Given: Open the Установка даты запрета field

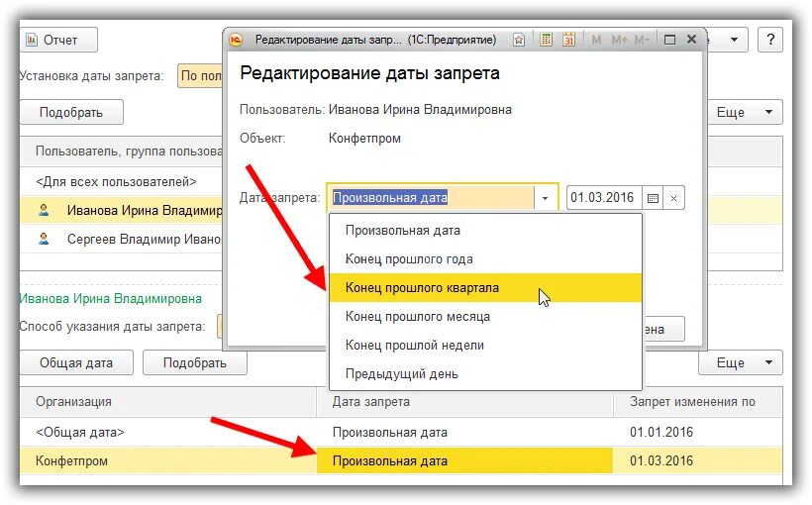Looking at the screenshot, I should pos(200,76).
